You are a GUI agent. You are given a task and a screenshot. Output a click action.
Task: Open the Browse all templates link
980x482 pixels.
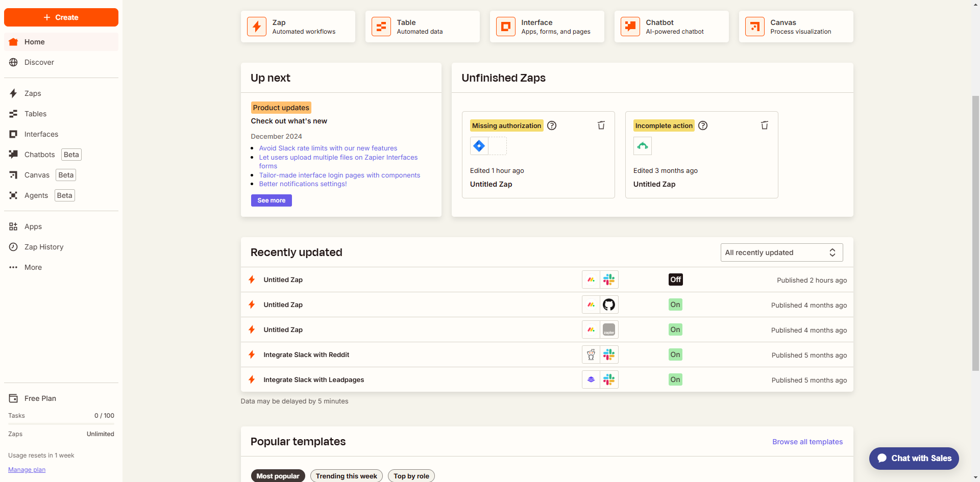(807, 442)
